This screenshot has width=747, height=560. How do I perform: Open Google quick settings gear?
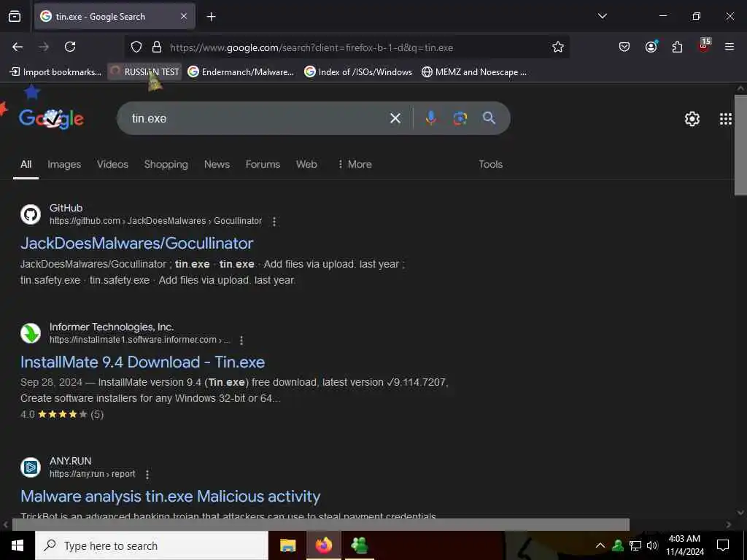tap(692, 119)
